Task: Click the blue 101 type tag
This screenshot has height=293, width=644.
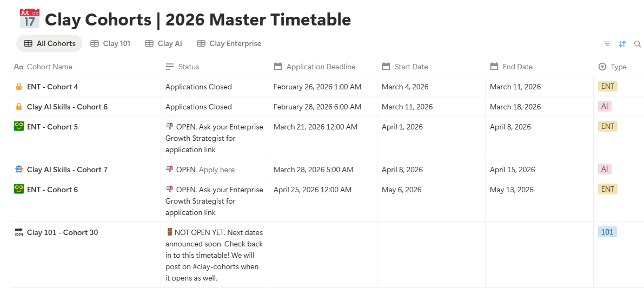Action: click(x=607, y=232)
